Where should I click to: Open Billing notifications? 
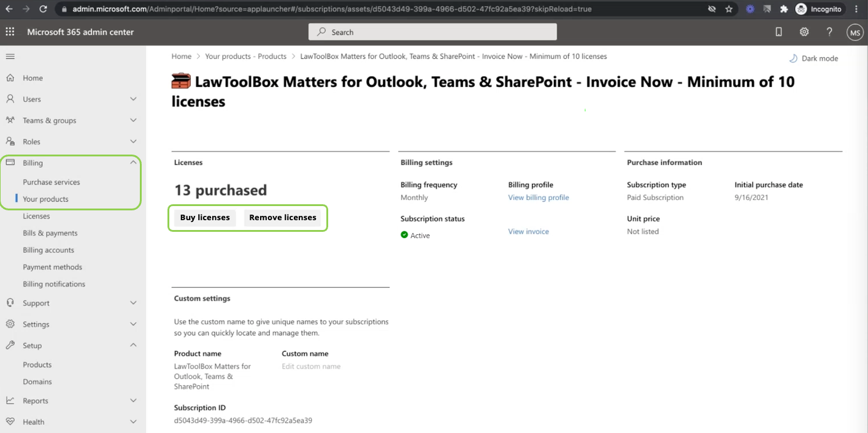[54, 284]
